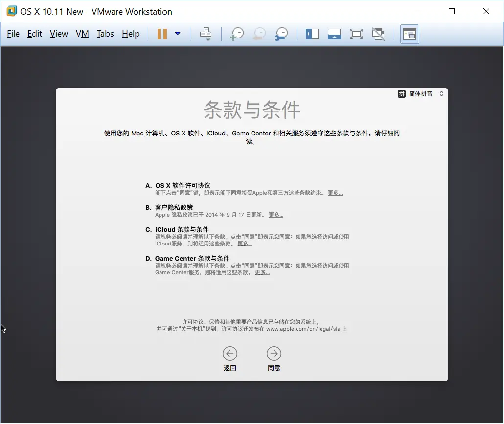Send Ctrl+Alt+Del to the guest OS
Screen dimensions: 504x424
[206, 34]
